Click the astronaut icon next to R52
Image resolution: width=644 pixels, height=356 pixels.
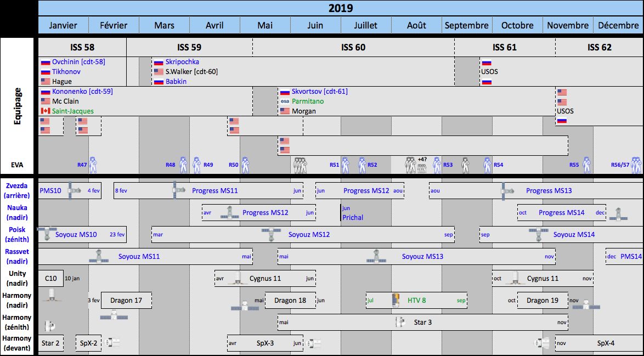(362, 165)
